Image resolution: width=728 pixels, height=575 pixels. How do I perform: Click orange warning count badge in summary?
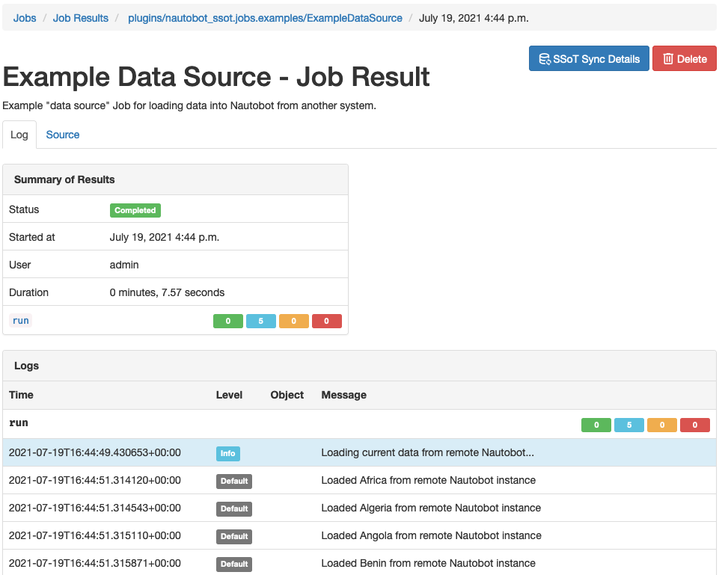(x=294, y=321)
